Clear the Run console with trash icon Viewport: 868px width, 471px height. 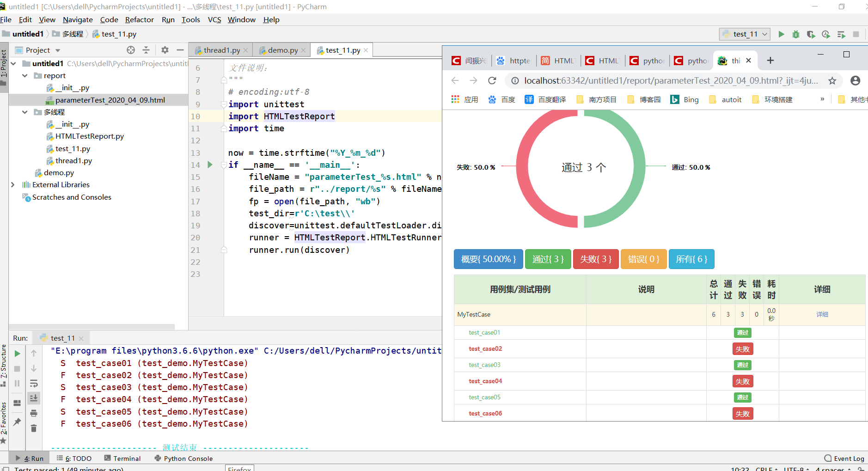tap(34, 428)
